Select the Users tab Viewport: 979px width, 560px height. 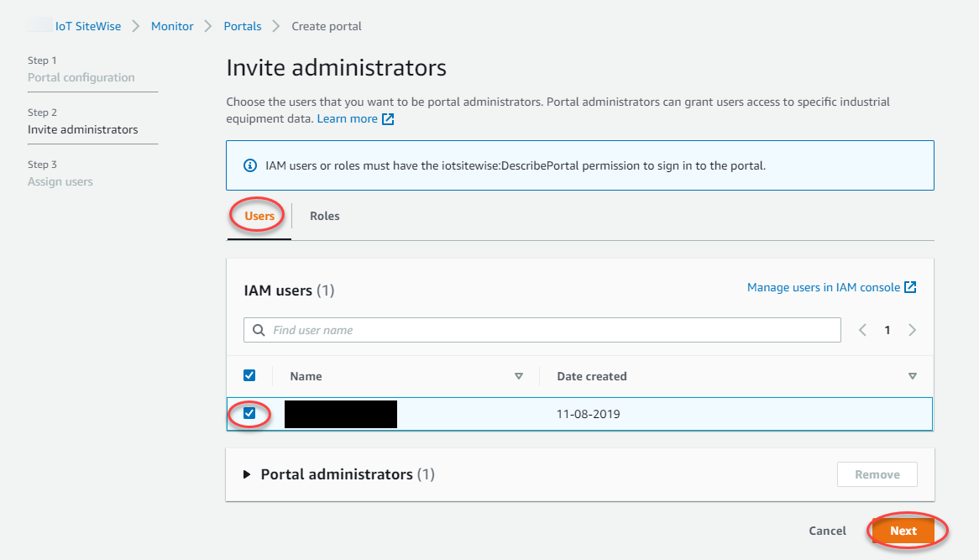tap(259, 216)
